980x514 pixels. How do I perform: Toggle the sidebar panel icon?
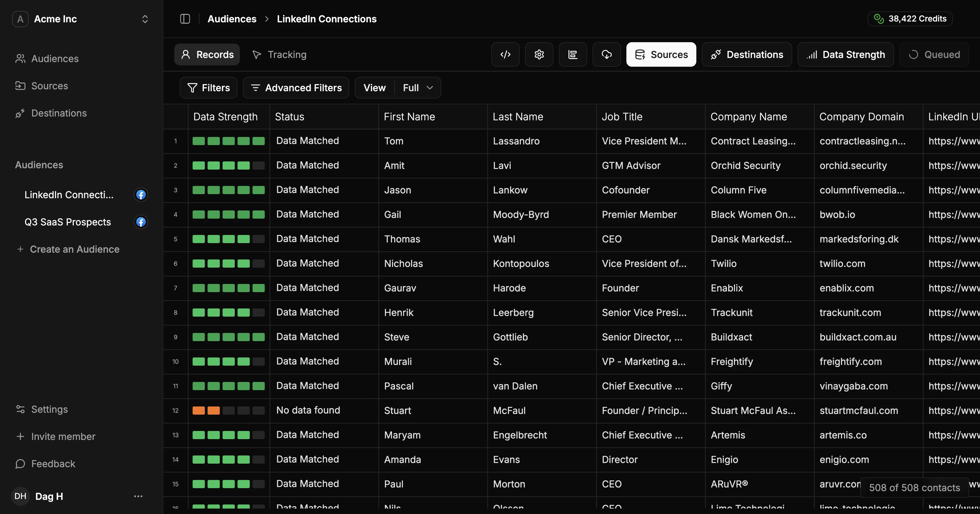point(185,19)
